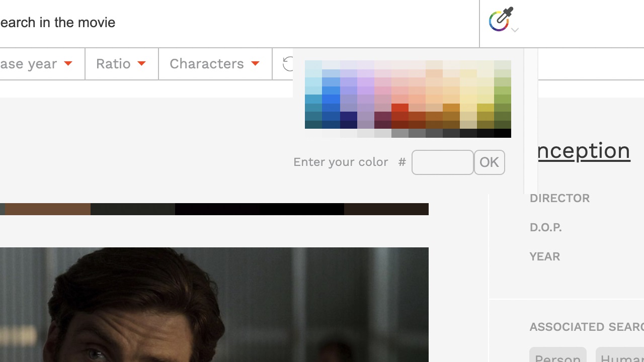Click the reset filters circular arrow icon
The height and width of the screenshot is (362, 644).
(x=288, y=64)
